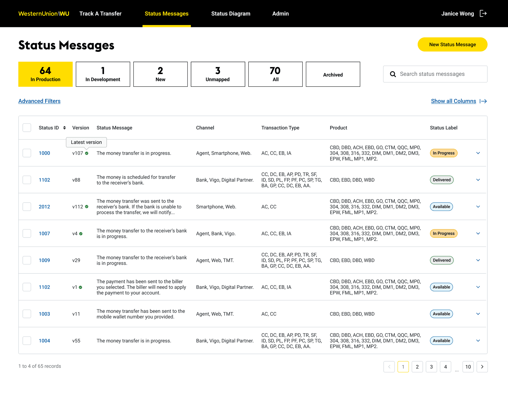Go to next page with right arrow
This screenshot has height=420, width=508.
click(x=482, y=367)
